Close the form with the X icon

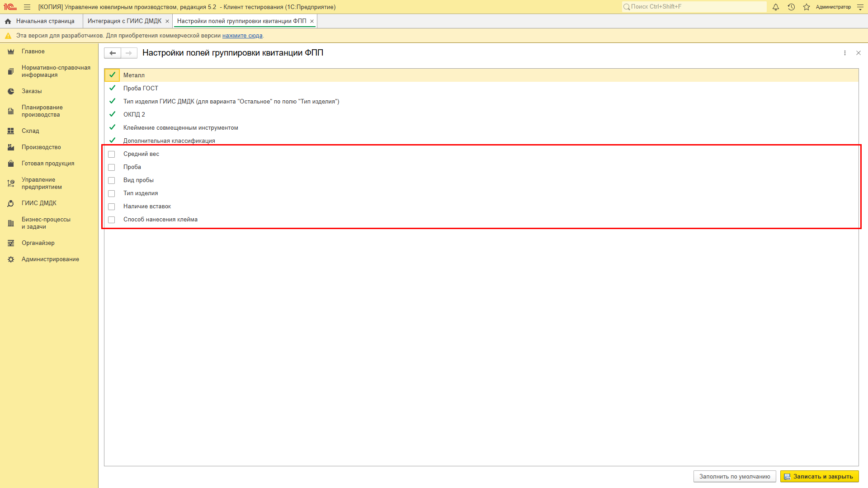click(x=859, y=53)
